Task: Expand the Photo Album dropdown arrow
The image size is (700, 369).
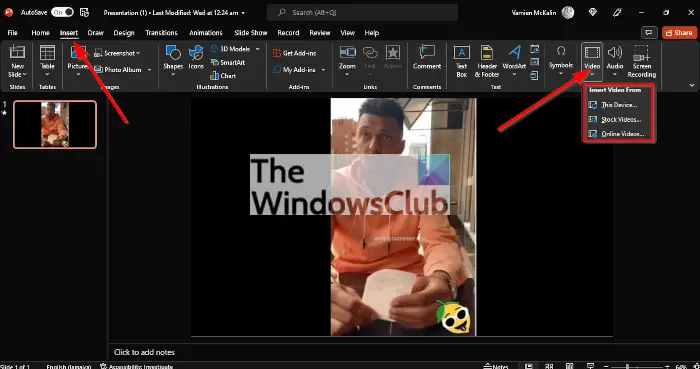Action: point(149,70)
